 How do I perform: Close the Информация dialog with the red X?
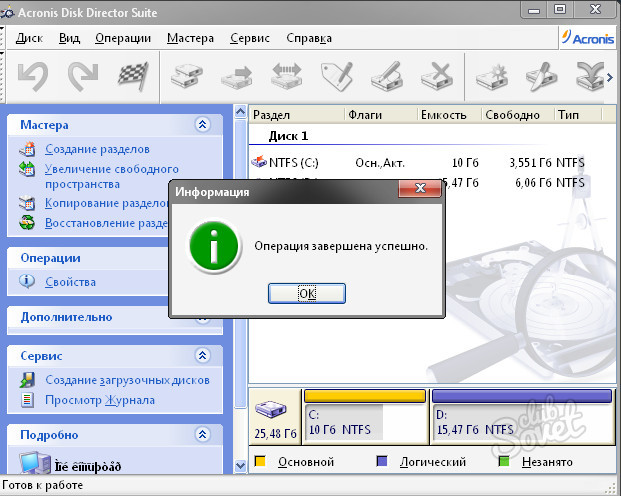click(420, 189)
